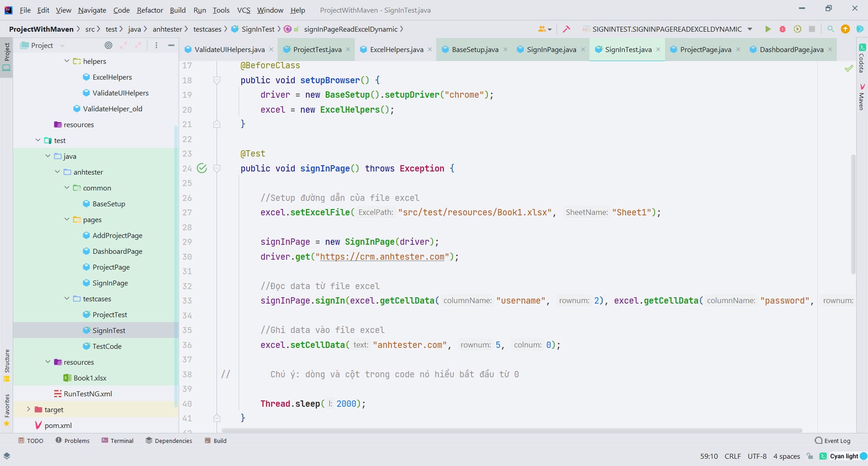Screen dimensions: 868x466
Task: Collapse the anhtester package
Action: pyautogui.click(x=57, y=172)
